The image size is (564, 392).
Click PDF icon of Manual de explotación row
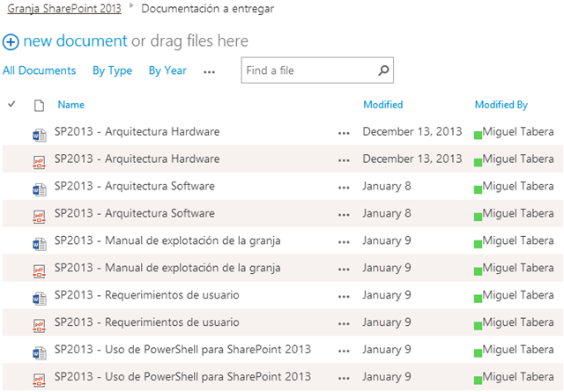coord(39,271)
